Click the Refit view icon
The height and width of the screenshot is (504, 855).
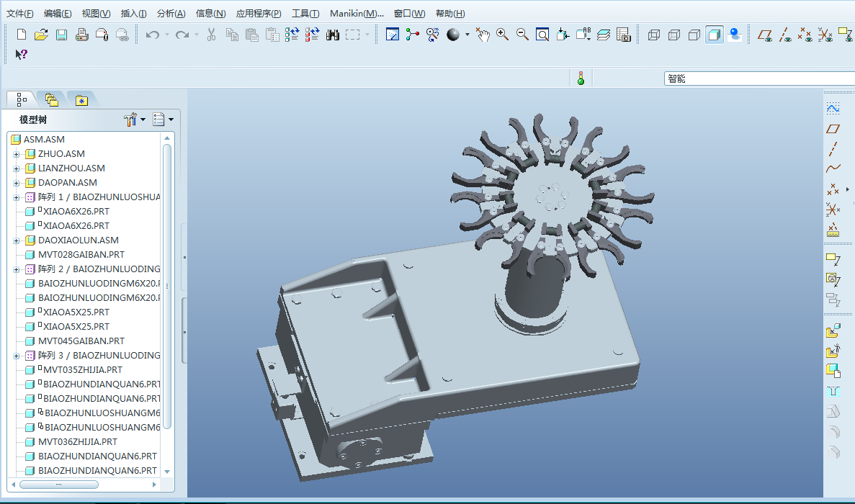[x=542, y=35]
